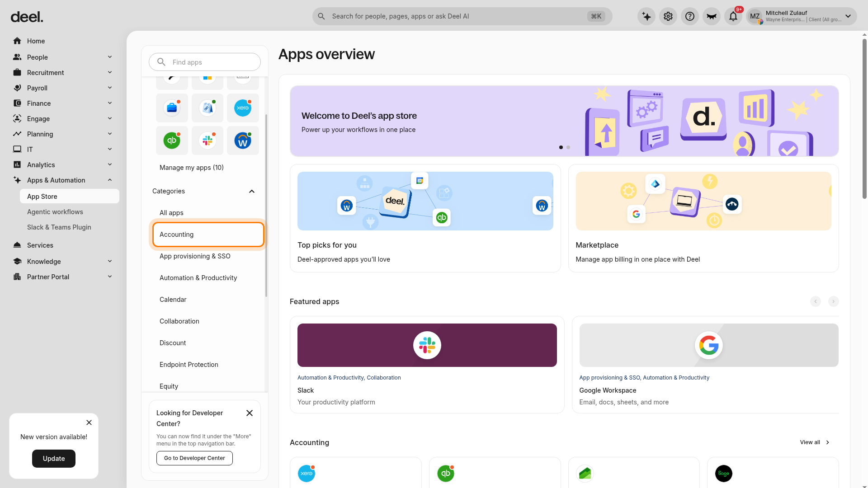Image resolution: width=868 pixels, height=488 pixels.
Task: Click the green house icon in Accounting section
Action: 585,474
